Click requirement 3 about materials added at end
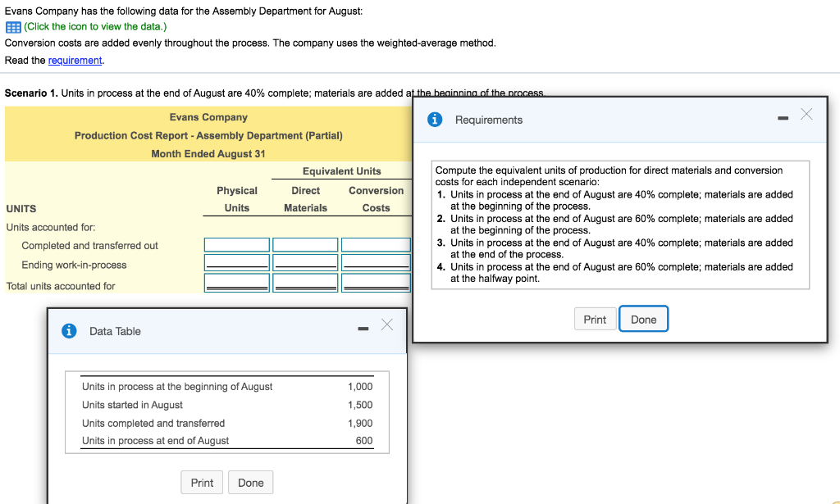The height and width of the screenshot is (504, 840). [615, 248]
